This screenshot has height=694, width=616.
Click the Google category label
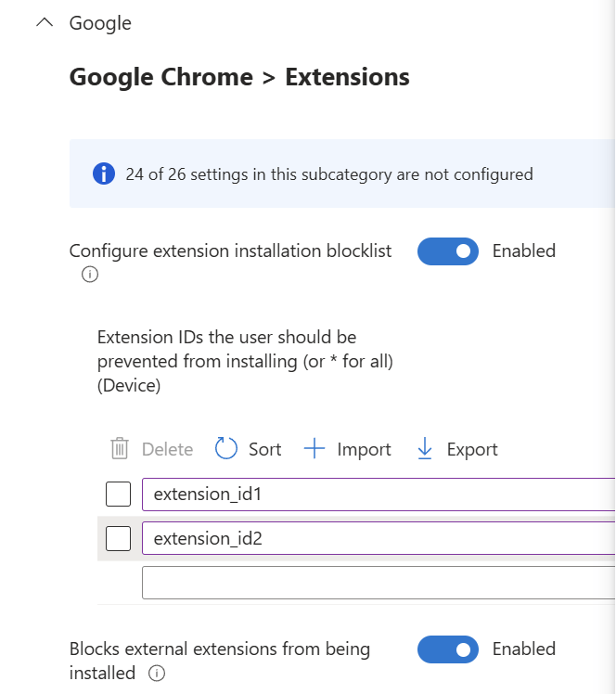[x=100, y=23]
